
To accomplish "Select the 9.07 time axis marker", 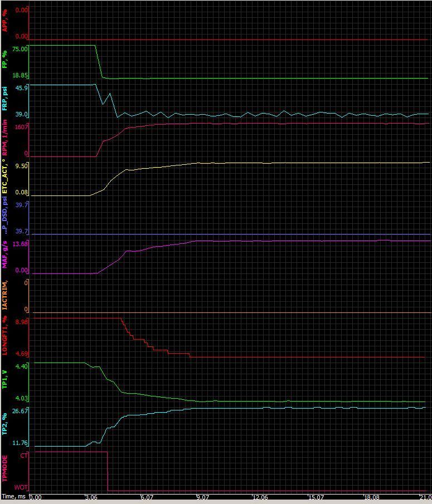I will [x=203, y=497].
